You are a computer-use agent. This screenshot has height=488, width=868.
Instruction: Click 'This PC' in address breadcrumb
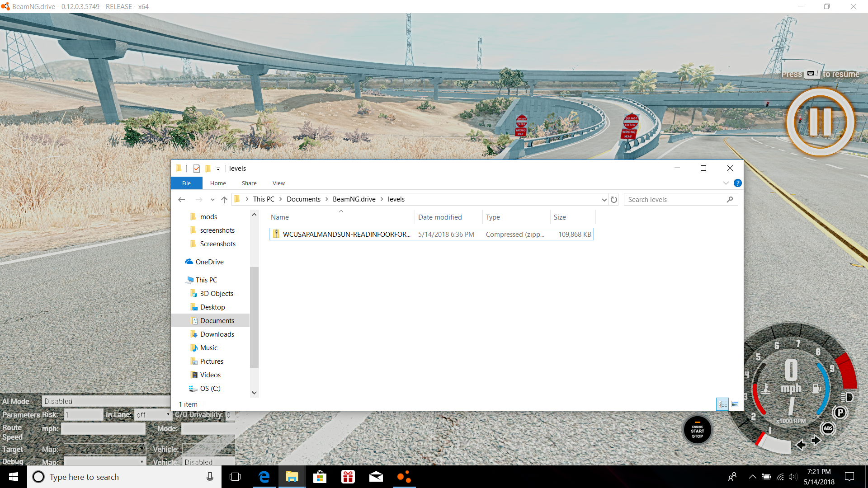[264, 199]
